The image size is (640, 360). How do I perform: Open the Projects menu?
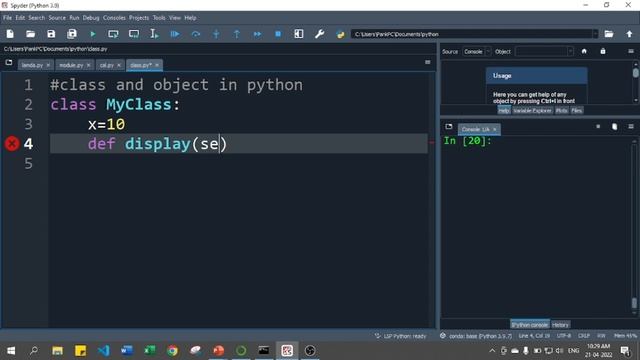[x=139, y=18]
